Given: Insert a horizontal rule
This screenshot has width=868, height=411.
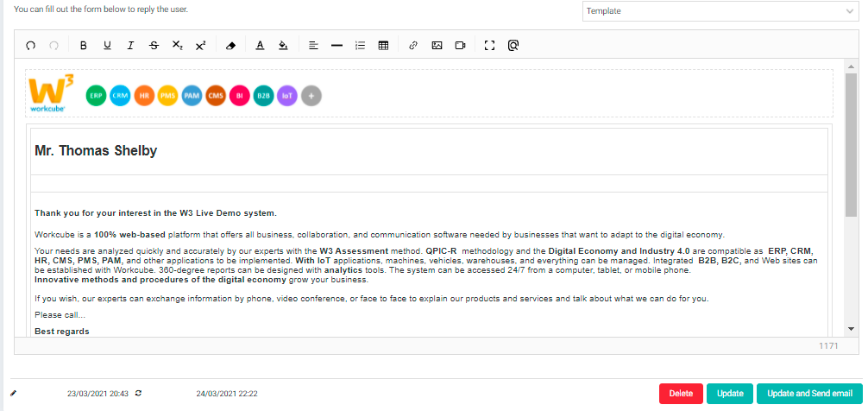Looking at the screenshot, I should (x=337, y=46).
